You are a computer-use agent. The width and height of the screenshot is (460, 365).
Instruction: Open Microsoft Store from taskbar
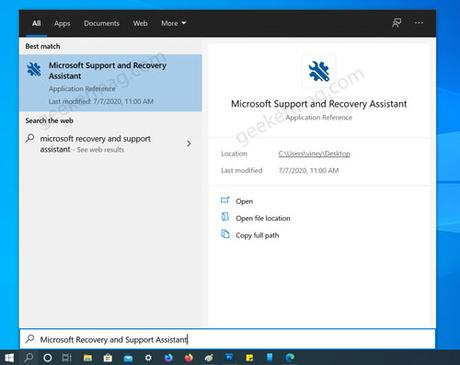click(108, 358)
